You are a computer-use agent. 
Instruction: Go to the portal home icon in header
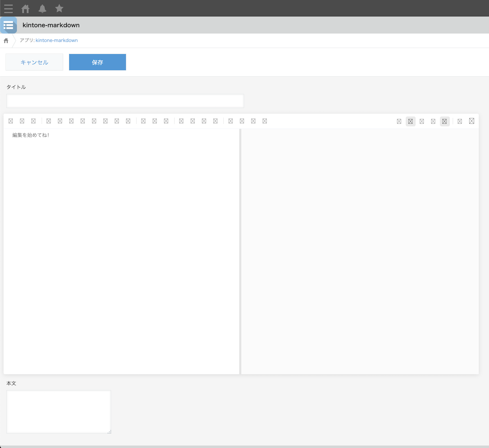coord(25,8)
